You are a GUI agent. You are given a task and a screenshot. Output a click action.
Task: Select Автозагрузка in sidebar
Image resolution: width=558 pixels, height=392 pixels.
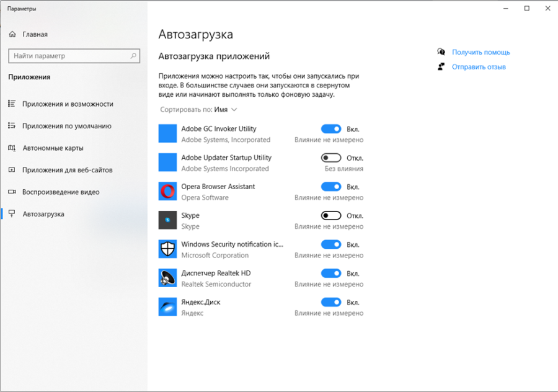43,214
